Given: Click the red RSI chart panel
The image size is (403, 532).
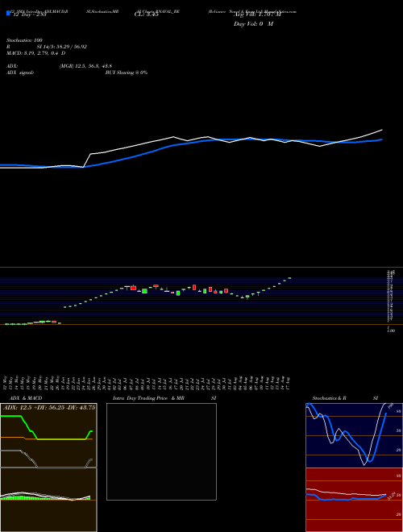Looking at the screenshot, I should (x=354, y=500).
